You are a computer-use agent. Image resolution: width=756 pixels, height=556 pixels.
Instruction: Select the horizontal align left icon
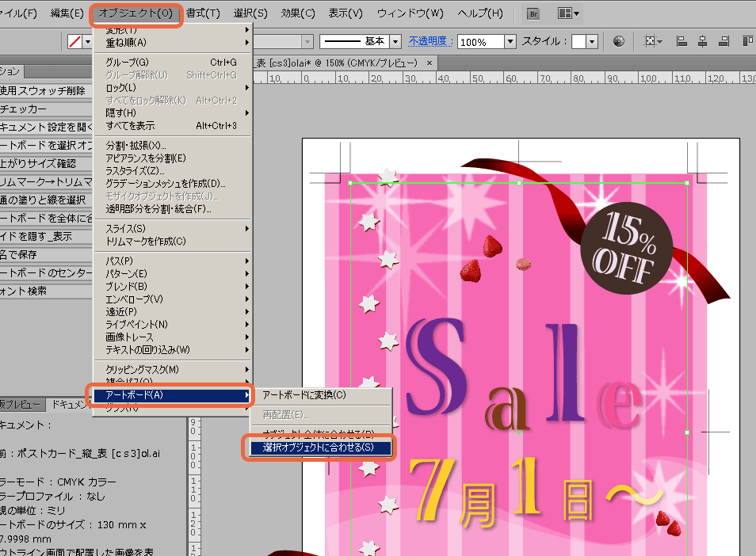point(683,41)
